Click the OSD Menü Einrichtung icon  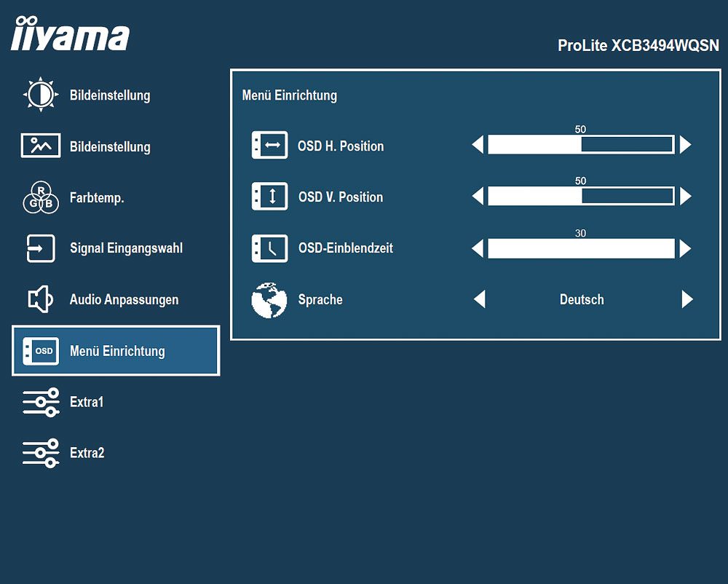tap(41, 351)
